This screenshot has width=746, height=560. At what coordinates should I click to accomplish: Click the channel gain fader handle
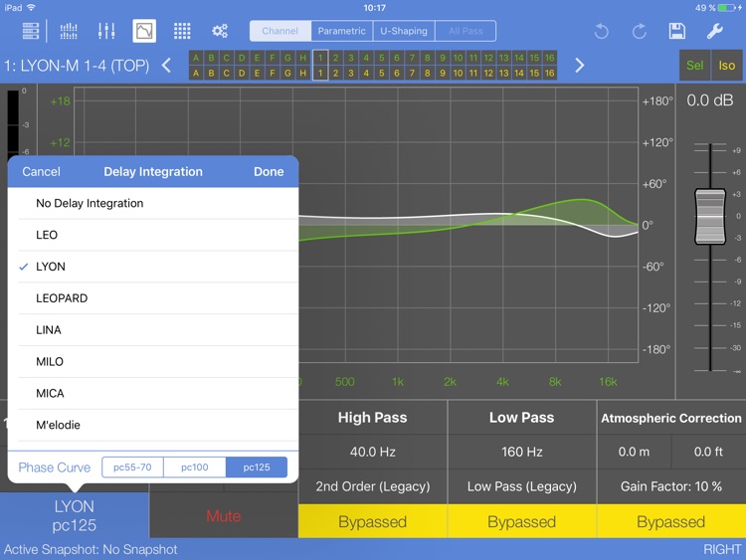710,217
